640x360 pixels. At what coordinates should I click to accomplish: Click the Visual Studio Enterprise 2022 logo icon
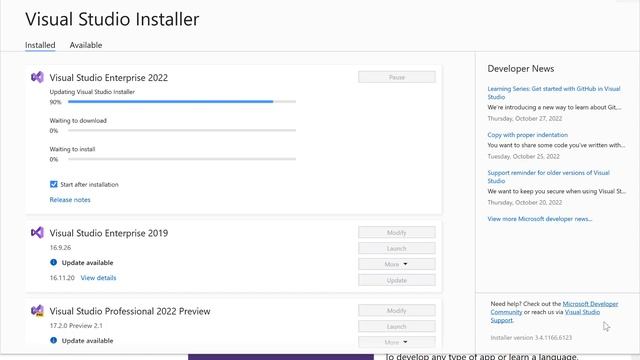(x=37, y=77)
